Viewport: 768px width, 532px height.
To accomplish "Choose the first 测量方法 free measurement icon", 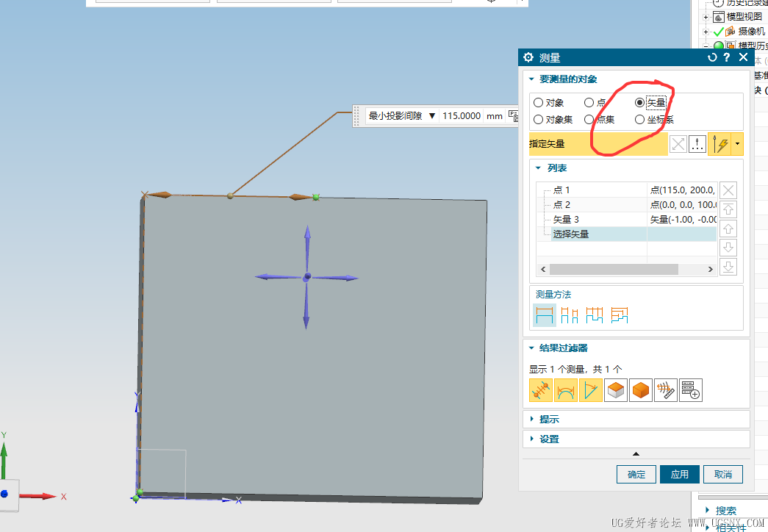I will tap(545, 315).
